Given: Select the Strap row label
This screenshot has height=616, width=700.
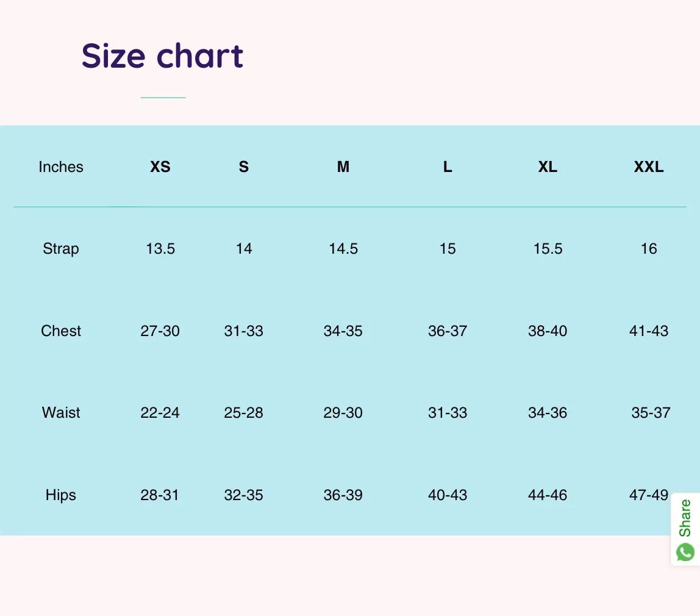Looking at the screenshot, I should pyautogui.click(x=61, y=249).
